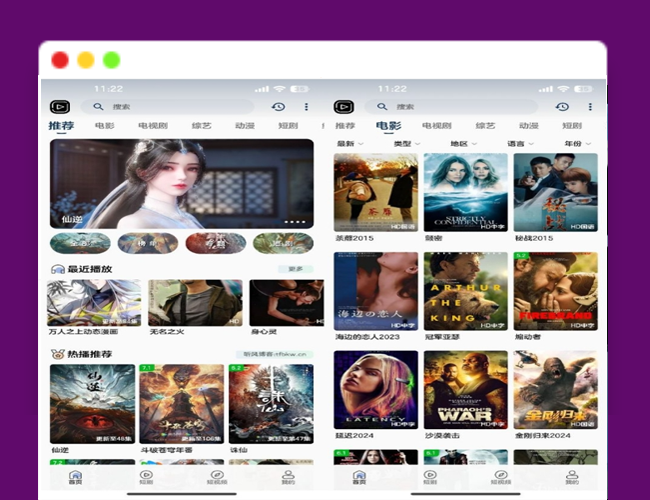Click the yellow window minimize dot
The image size is (650, 500).
(x=86, y=60)
